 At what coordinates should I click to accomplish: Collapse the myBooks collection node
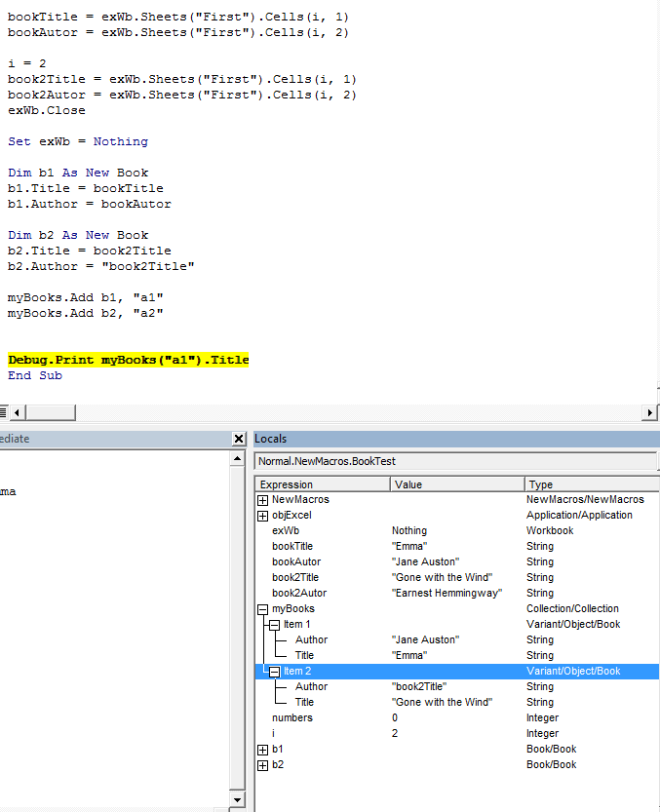(x=262, y=609)
